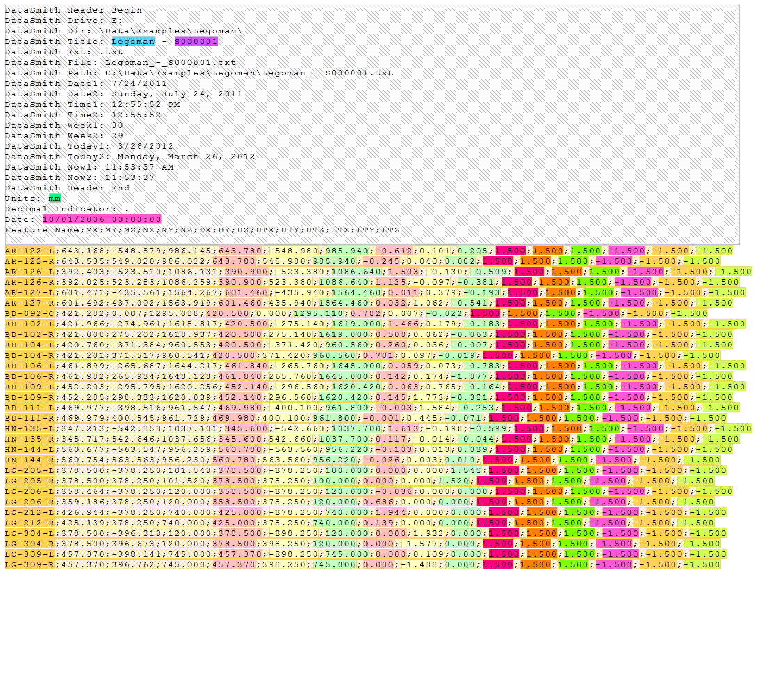Click the DataSmith Path line
Screen dimensions: 757x700
pos(199,73)
